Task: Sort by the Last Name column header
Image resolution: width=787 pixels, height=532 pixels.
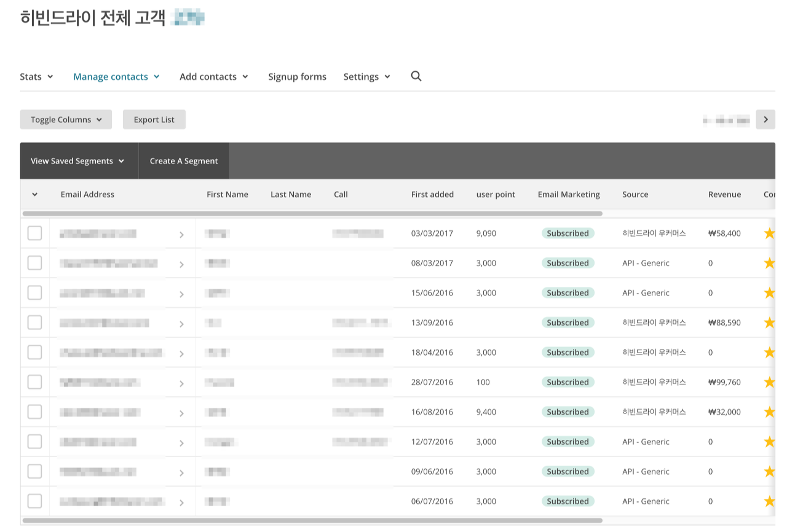Action: tap(291, 194)
